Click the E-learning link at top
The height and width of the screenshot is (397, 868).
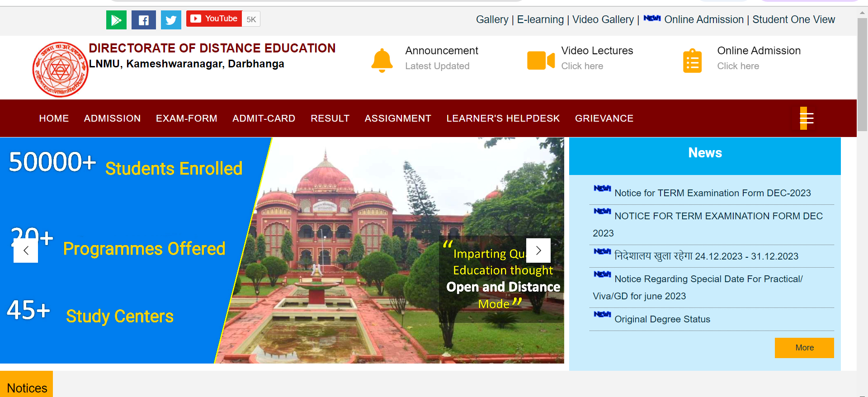click(x=540, y=20)
